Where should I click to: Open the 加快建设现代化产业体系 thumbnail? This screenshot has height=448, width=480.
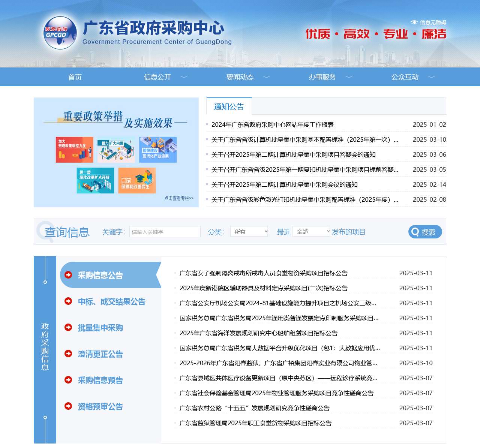158,150
